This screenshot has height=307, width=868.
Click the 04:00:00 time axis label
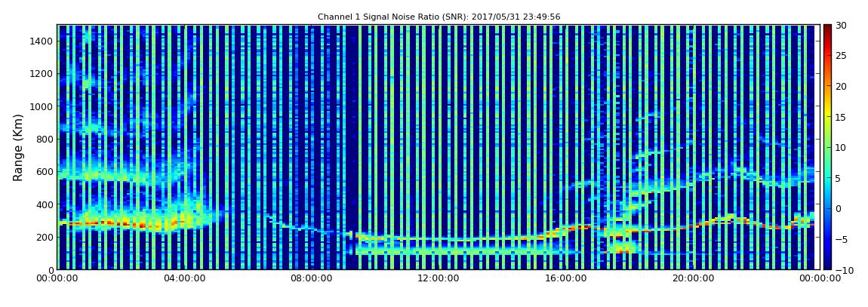[184, 279]
